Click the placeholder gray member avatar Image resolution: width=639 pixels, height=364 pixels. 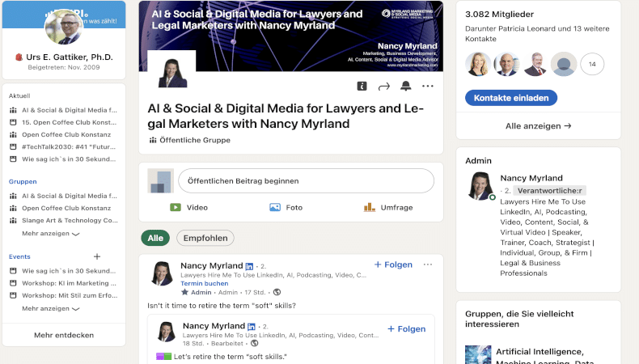click(564, 64)
